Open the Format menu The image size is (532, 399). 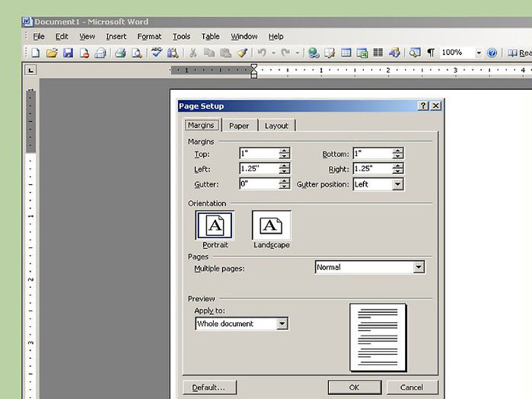click(149, 37)
